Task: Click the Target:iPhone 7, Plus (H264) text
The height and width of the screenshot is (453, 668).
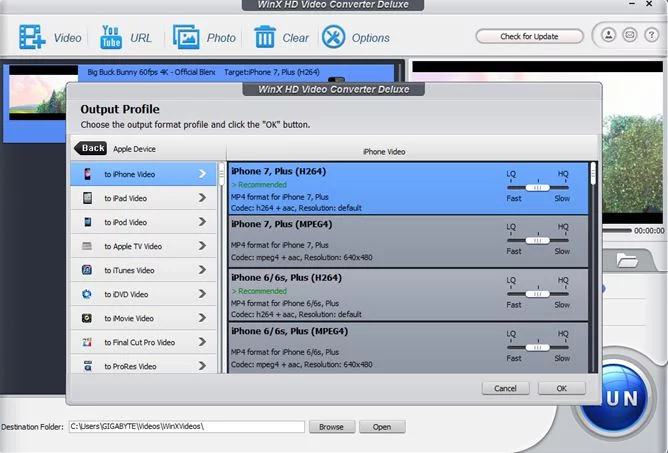Action: point(272,72)
